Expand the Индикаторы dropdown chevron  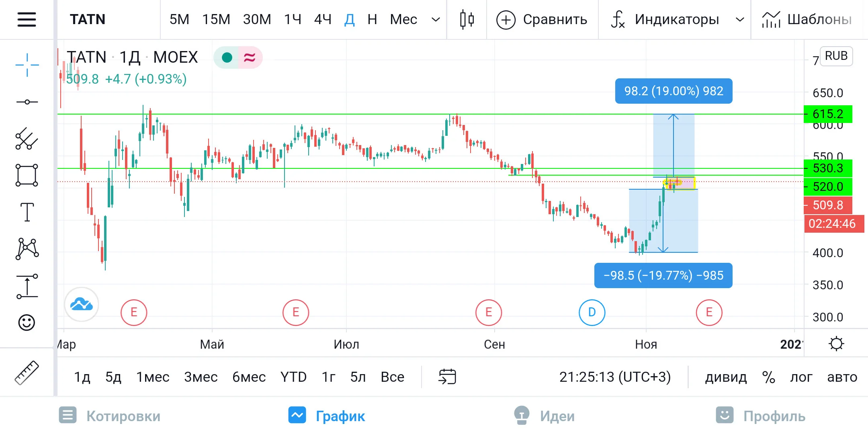(x=740, y=19)
